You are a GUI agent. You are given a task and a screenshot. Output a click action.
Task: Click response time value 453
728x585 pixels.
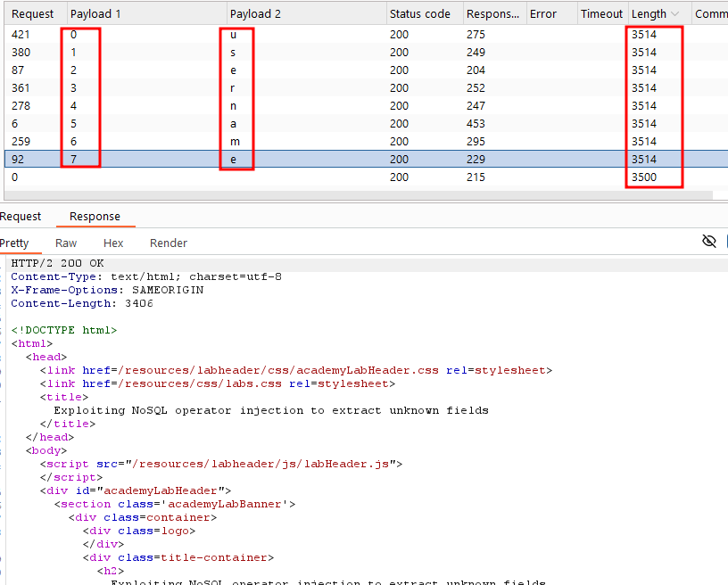point(476,124)
